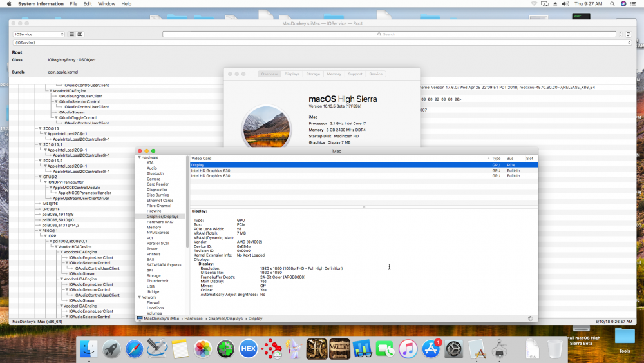Switch to Service tab in About This Mac

pyautogui.click(x=376, y=74)
